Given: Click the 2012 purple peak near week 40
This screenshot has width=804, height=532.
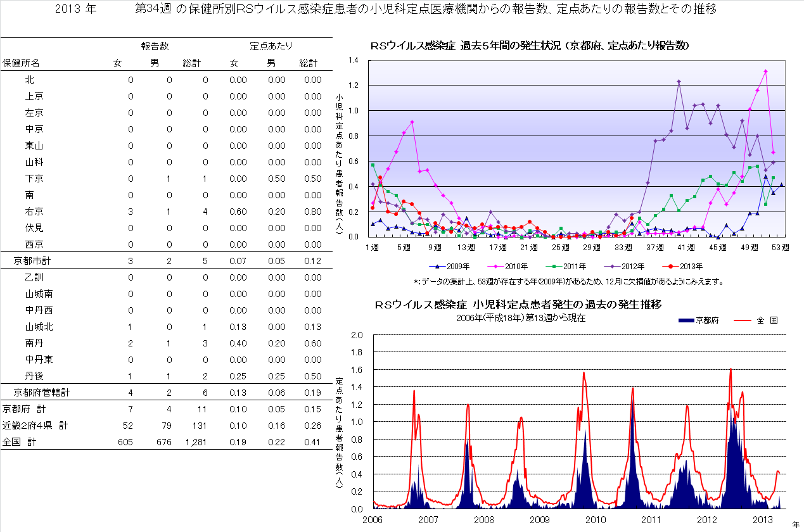Looking at the screenshot, I should coord(679,81).
